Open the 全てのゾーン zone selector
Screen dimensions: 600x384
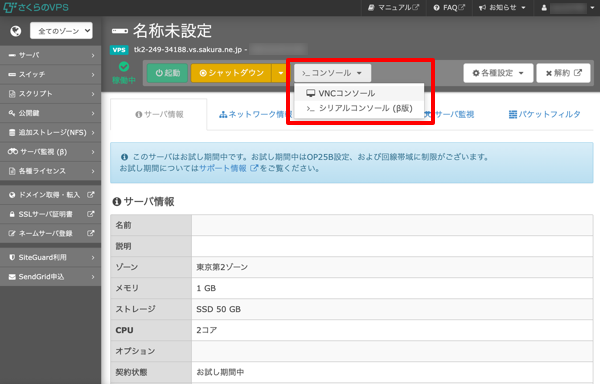point(61,31)
